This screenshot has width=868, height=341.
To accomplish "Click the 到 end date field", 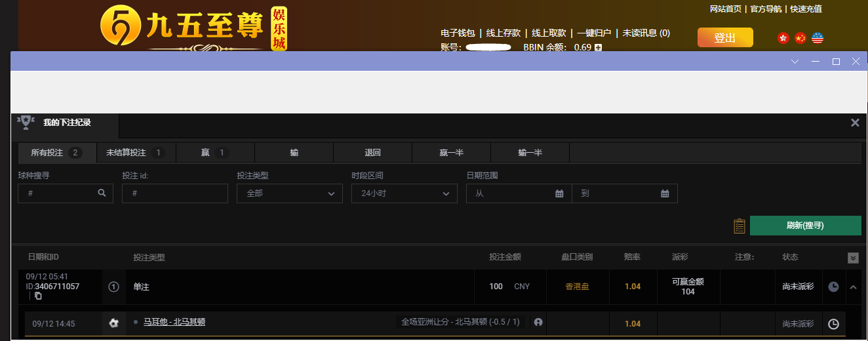I will (625, 193).
